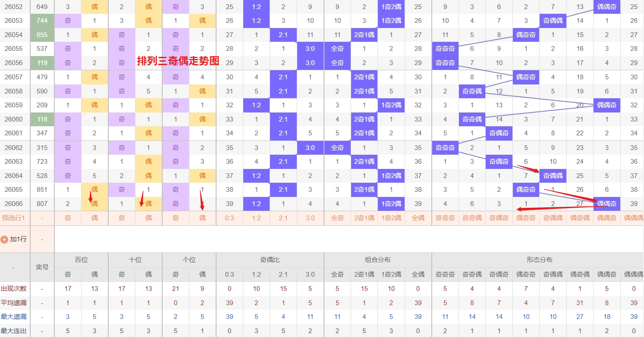The image size is (644, 337).
Task: Click the green highlighted prize 744
Action: point(42,20)
